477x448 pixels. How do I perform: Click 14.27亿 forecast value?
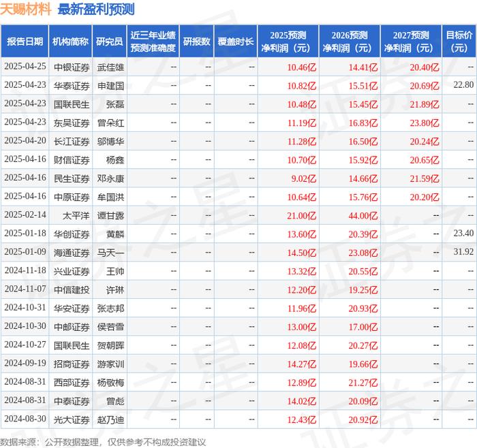point(302,364)
